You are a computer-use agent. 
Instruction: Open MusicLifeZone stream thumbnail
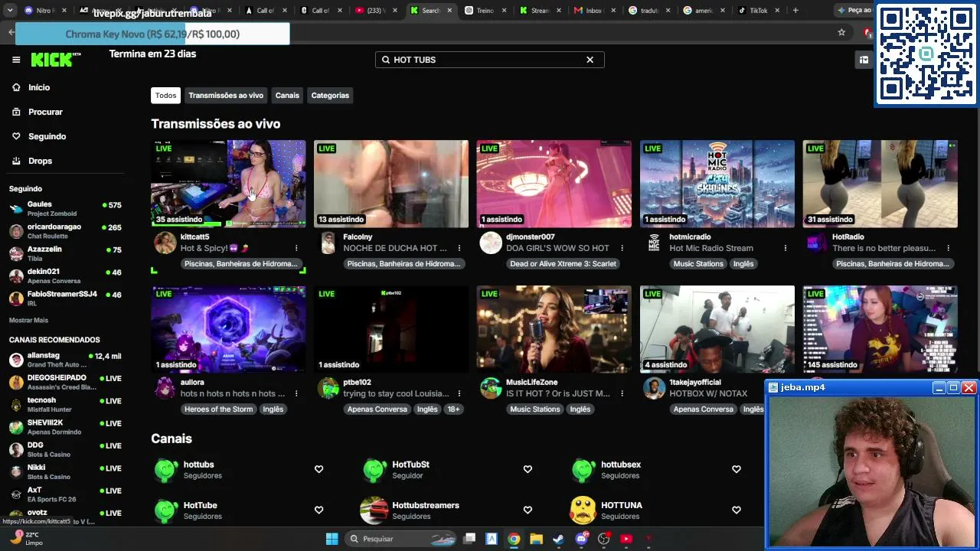coord(554,329)
